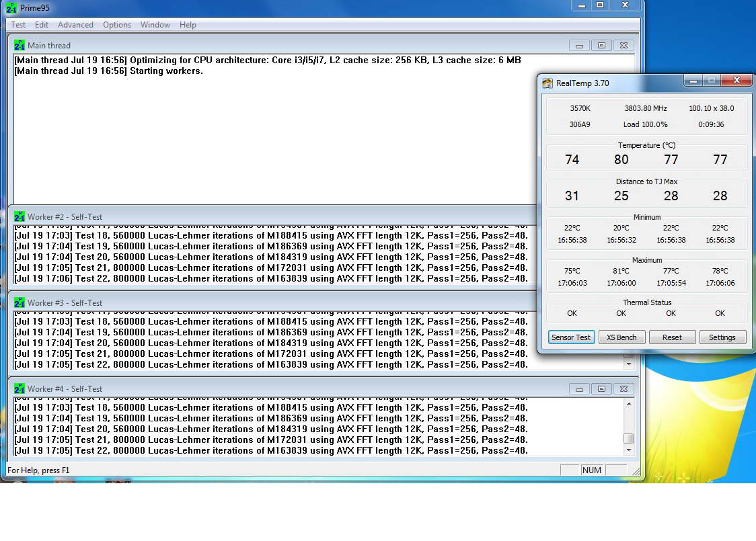Click Worker #3 scrollbar down arrow
The height and width of the screenshot is (541, 756).
point(629,364)
